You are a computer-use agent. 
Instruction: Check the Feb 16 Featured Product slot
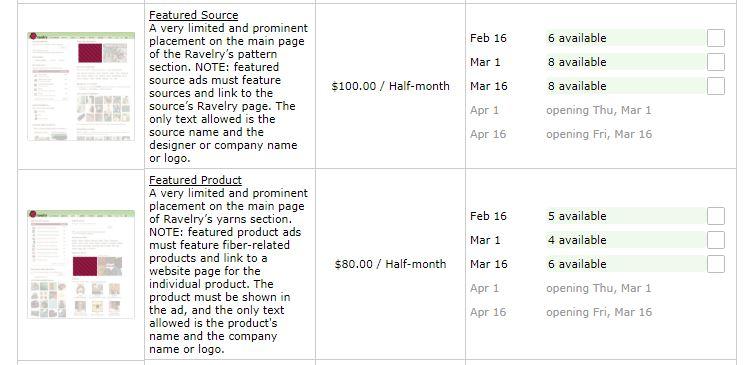[x=716, y=216]
